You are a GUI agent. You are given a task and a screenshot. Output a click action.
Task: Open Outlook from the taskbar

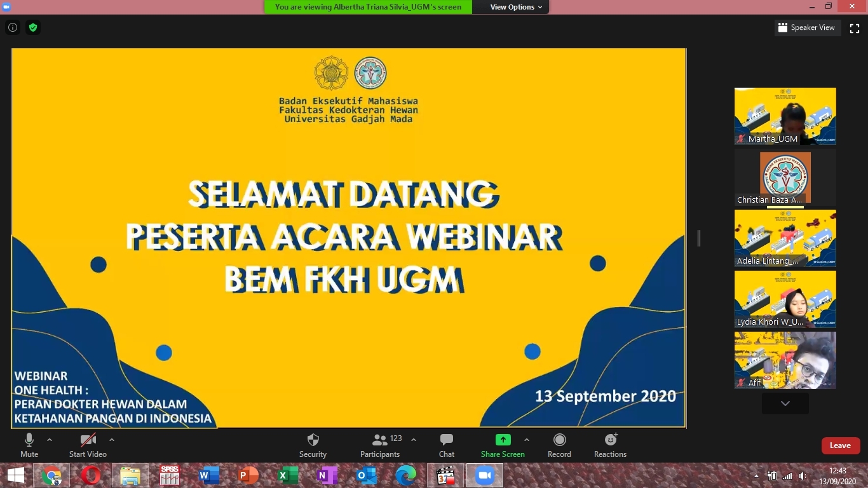point(367,475)
